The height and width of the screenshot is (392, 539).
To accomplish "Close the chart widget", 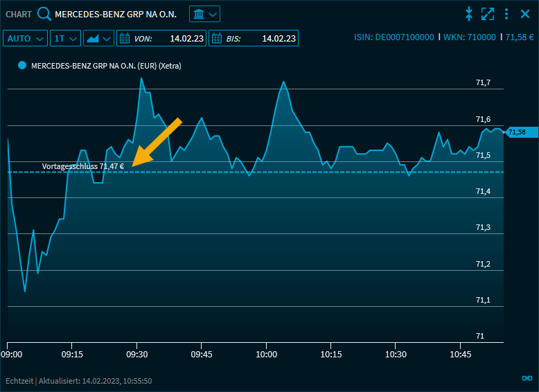I will pos(525,14).
